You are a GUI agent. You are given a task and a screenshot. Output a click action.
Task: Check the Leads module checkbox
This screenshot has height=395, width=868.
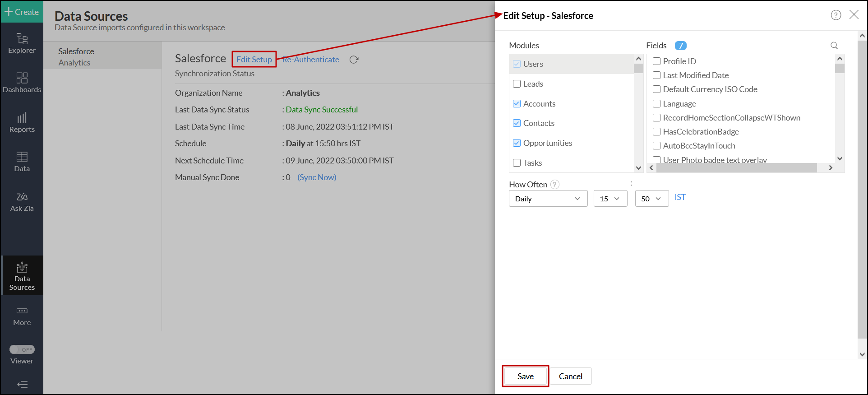(x=517, y=84)
